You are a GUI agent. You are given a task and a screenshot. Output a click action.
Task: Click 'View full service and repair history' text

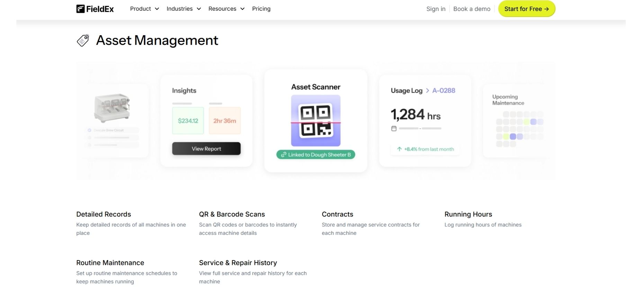(x=253, y=277)
